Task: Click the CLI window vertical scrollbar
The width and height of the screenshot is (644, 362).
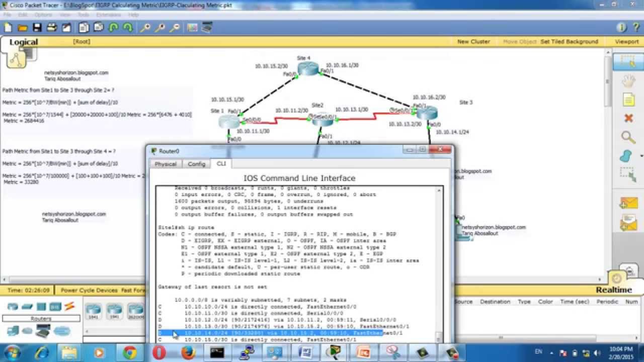Action: (440, 263)
